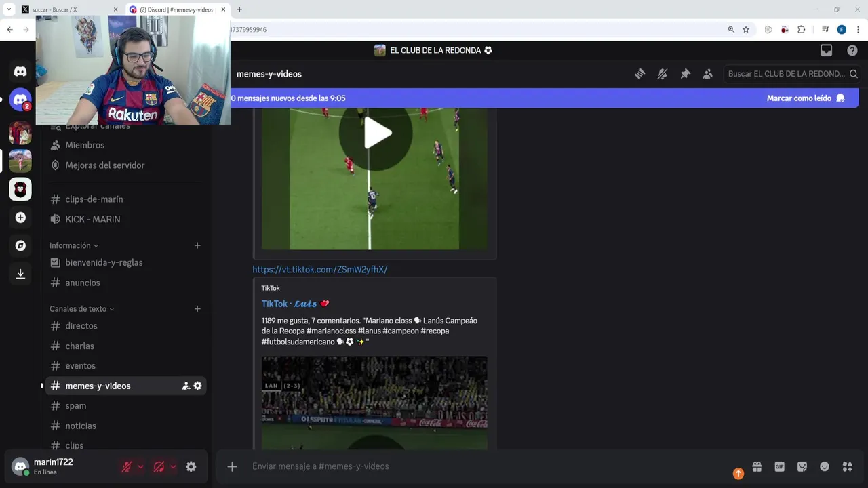Add a server with plus icon
868x488 pixels.
tap(20, 218)
